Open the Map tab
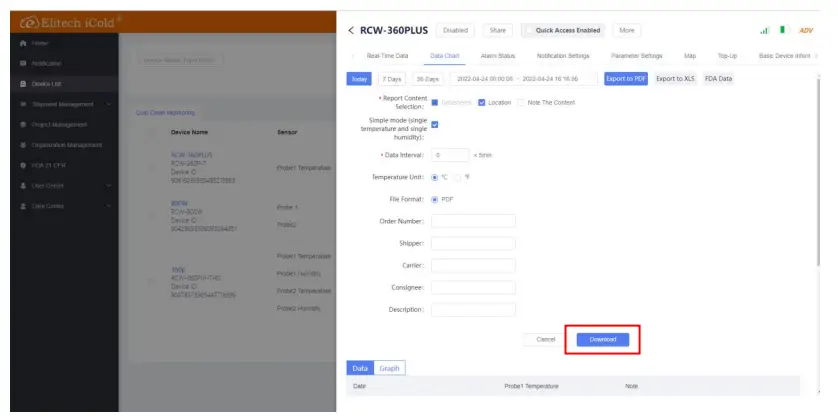Viewport: 838px width, 416px height. tap(689, 56)
